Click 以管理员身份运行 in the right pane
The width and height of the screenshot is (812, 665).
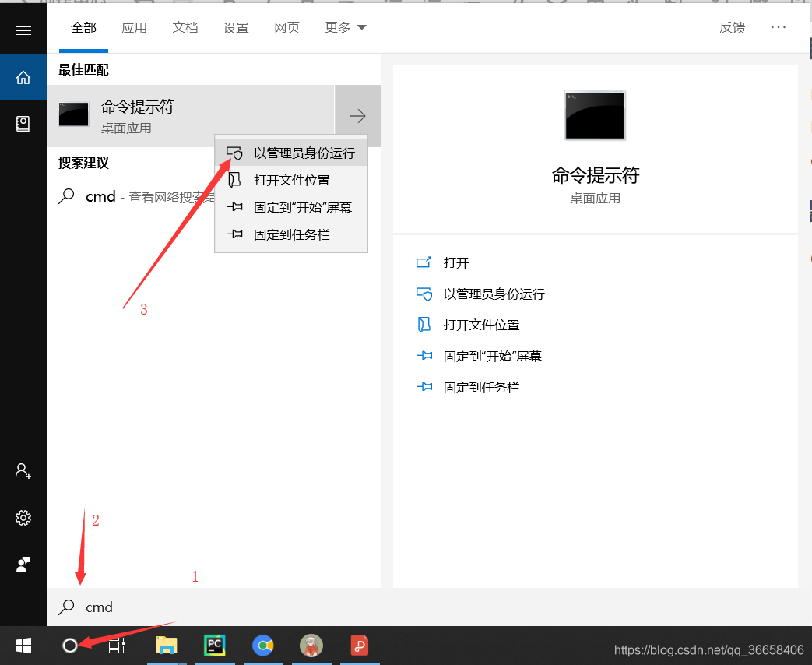coord(494,294)
